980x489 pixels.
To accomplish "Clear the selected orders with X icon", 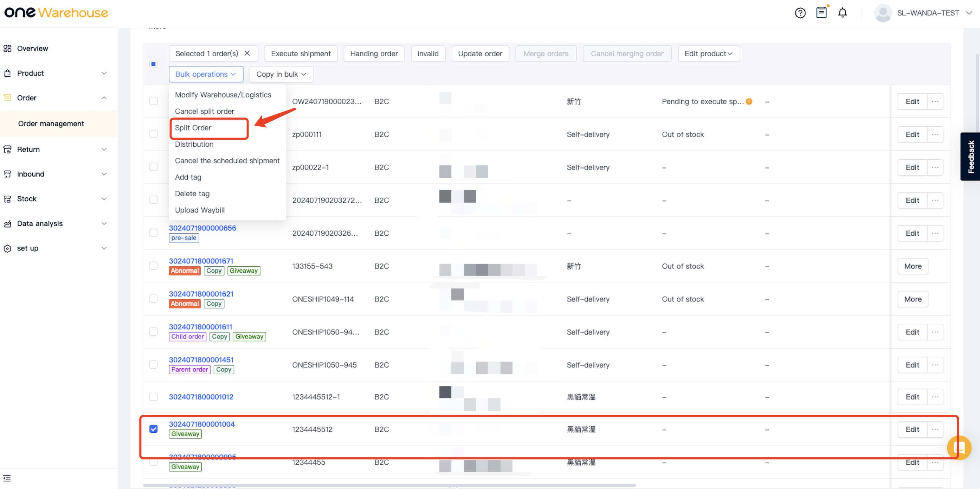I will coord(247,53).
